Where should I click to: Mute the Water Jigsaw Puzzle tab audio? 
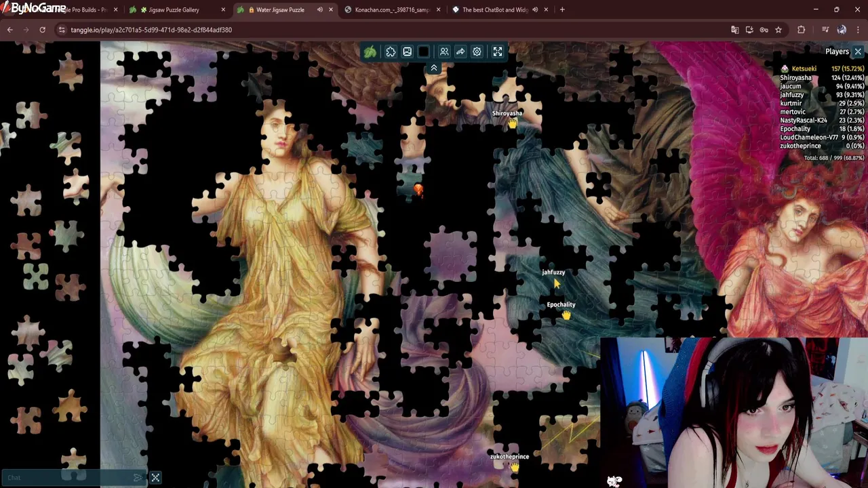click(x=319, y=9)
